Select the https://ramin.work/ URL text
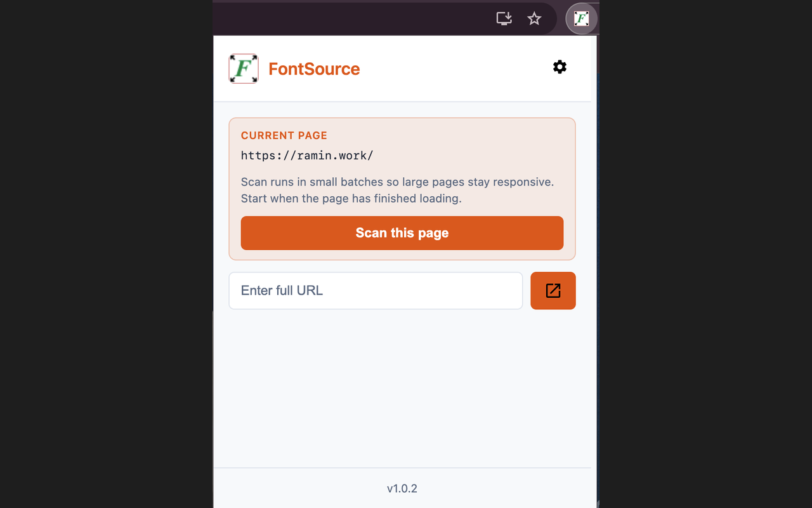This screenshot has height=508, width=812. 307,156
